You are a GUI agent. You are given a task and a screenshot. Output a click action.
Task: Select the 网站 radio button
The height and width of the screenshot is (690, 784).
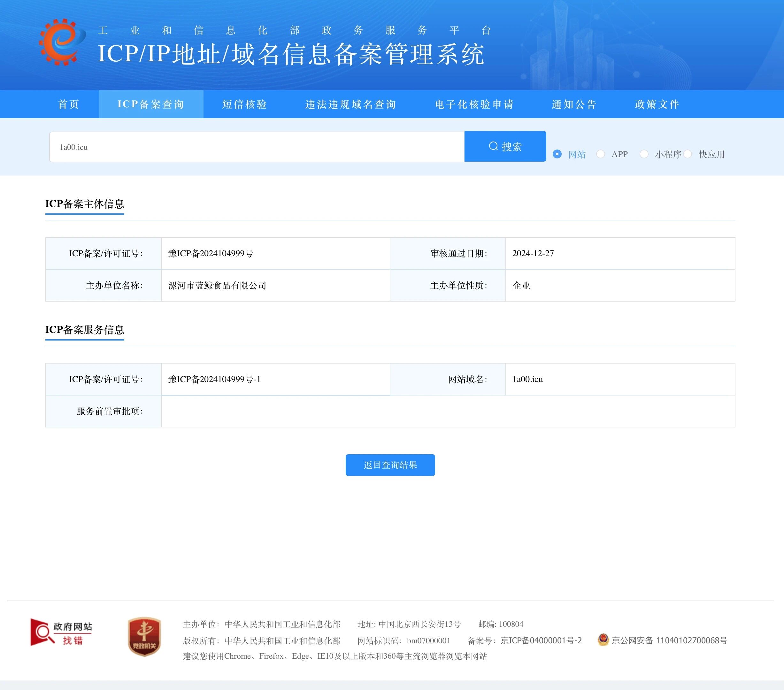pos(557,154)
